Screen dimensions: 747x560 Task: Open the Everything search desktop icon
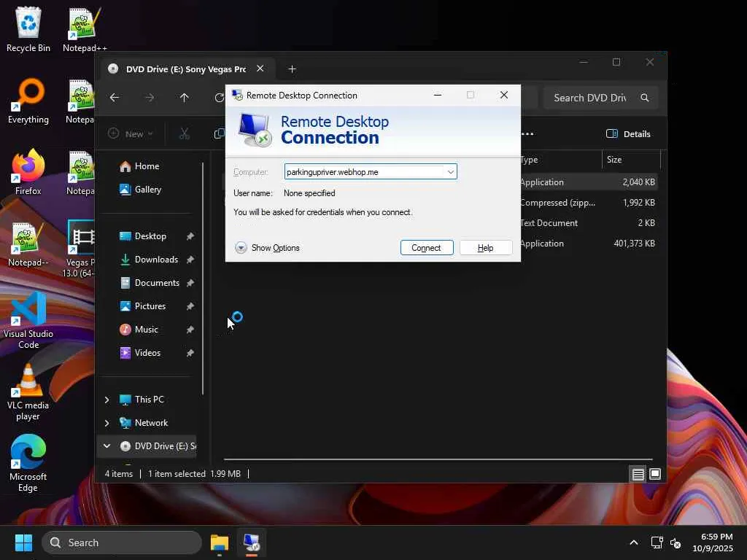pos(28,101)
